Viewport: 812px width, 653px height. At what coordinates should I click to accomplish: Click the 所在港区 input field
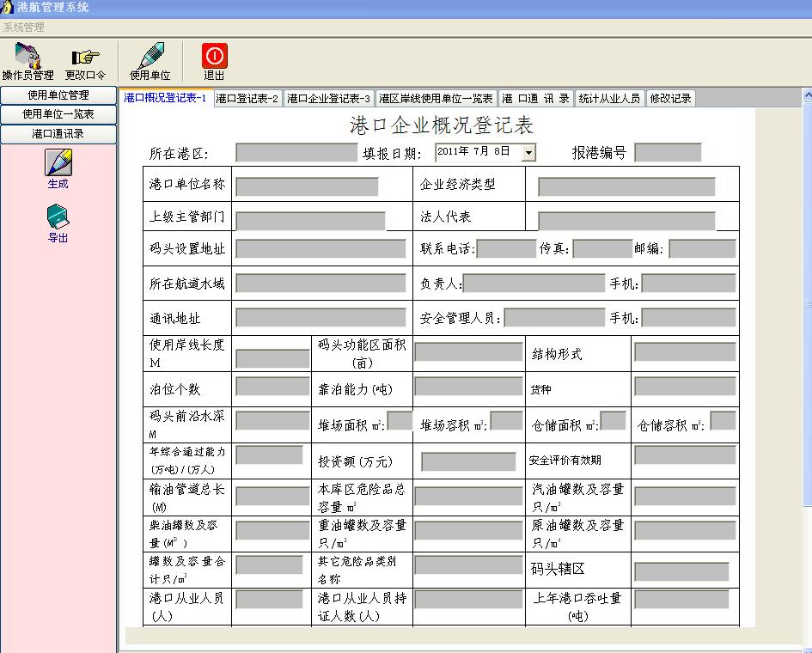[296, 153]
